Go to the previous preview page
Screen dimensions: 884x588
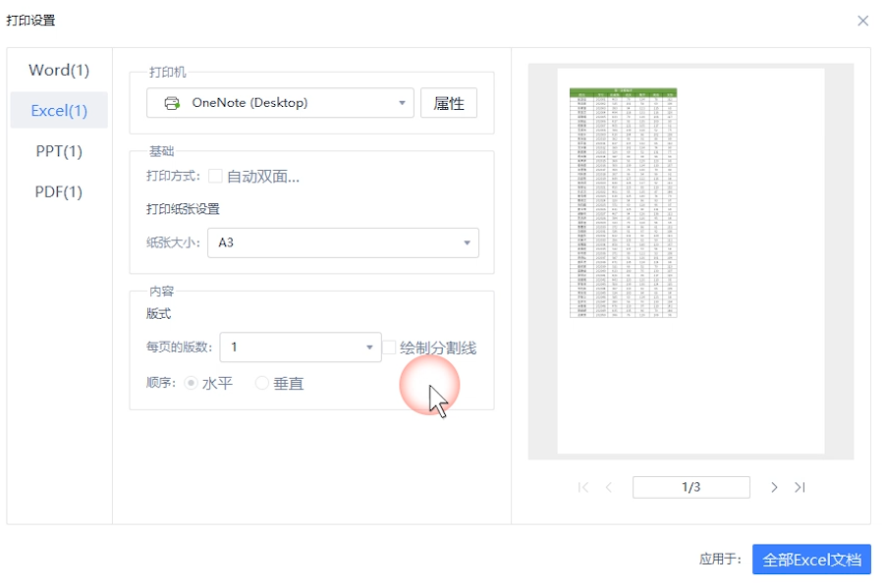[610, 486]
